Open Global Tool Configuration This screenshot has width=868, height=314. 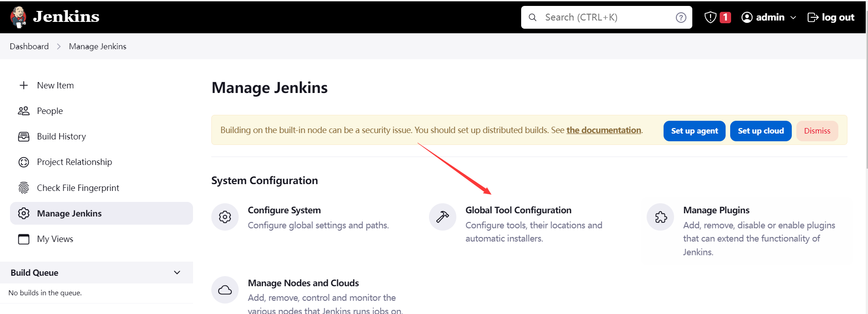click(x=518, y=210)
